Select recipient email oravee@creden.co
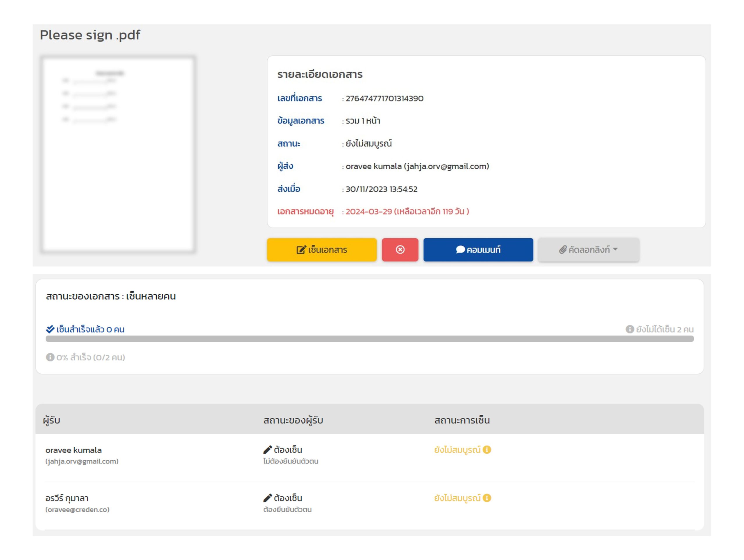 77,509
